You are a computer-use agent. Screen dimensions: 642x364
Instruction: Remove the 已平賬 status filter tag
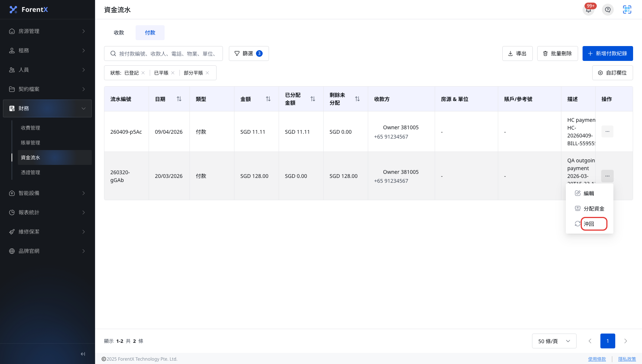pyautogui.click(x=173, y=73)
